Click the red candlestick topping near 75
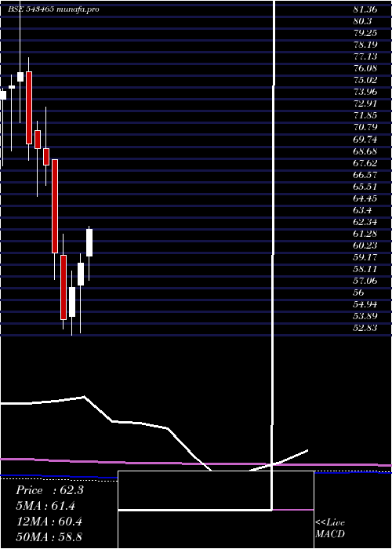The image size is (392, 549). coord(29,108)
